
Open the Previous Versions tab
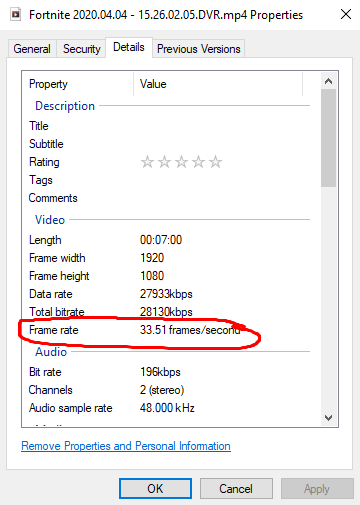(199, 49)
